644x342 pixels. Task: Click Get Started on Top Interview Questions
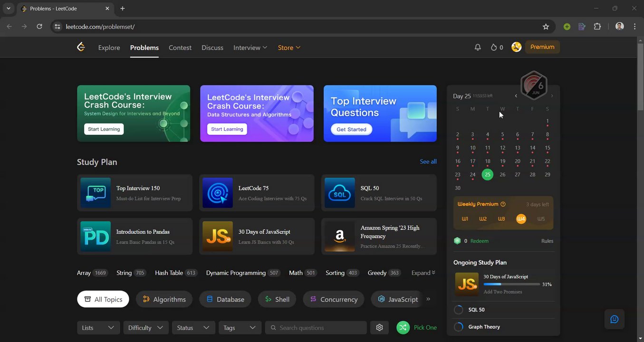click(351, 129)
